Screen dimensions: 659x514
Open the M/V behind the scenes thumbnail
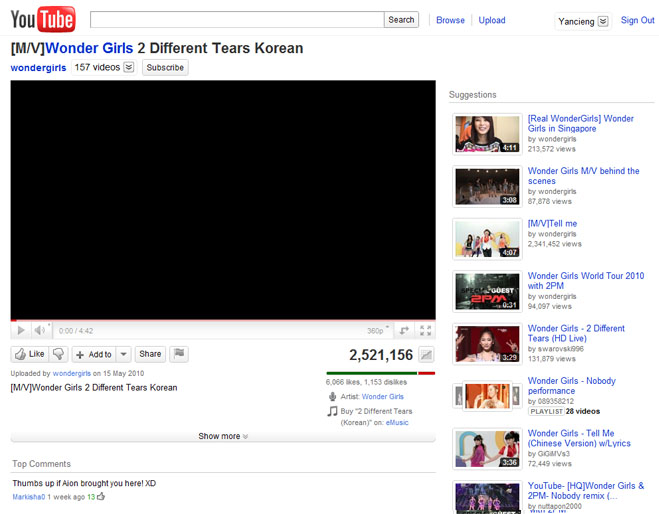(487, 187)
